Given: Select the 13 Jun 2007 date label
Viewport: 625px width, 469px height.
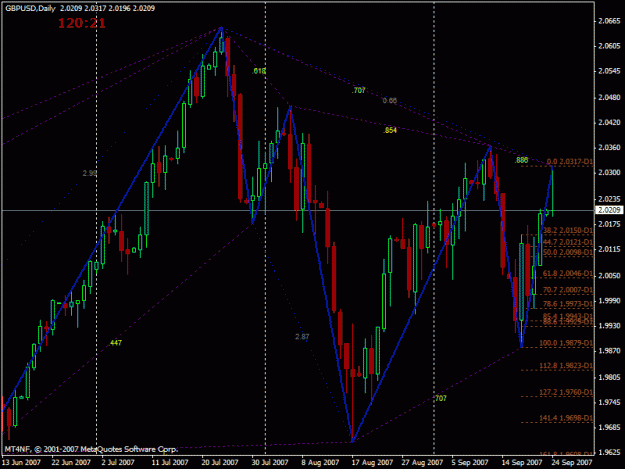Looking at the screenshot, I should coord(22,462).
